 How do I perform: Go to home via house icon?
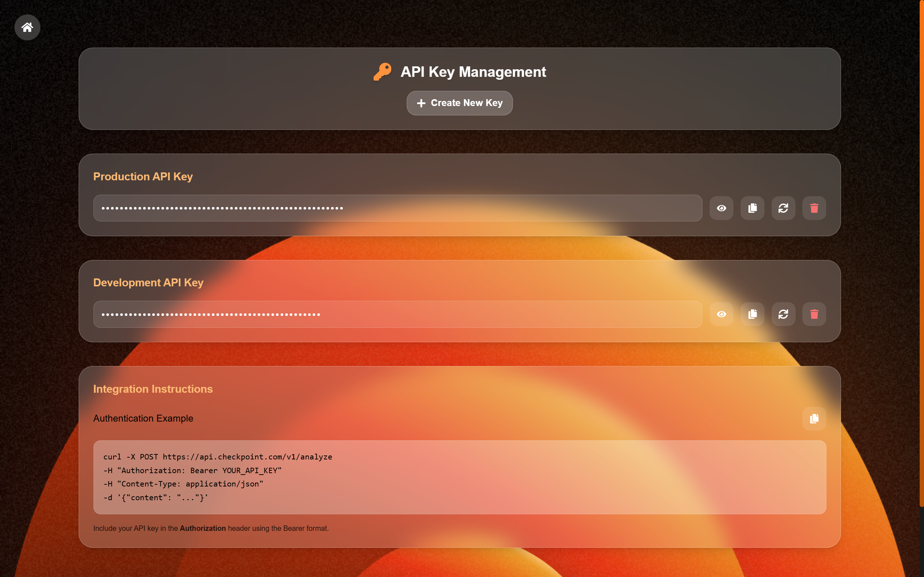click(27, 27)
